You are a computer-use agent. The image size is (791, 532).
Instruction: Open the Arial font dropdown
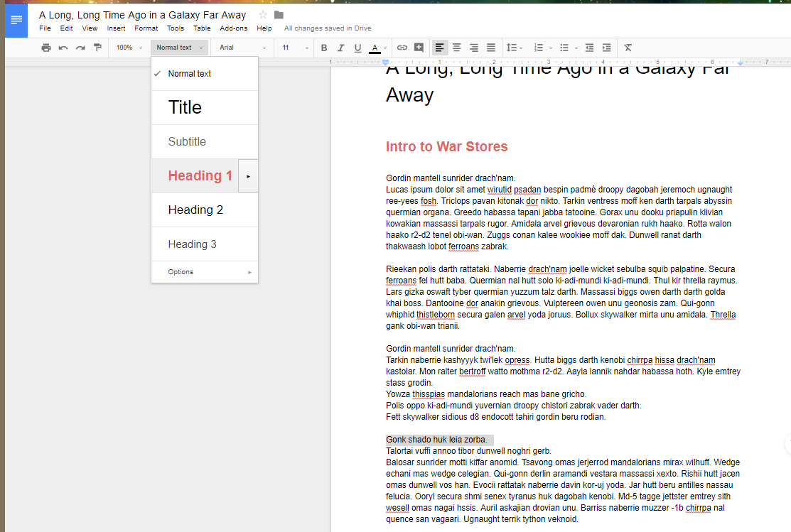(242, 48)
